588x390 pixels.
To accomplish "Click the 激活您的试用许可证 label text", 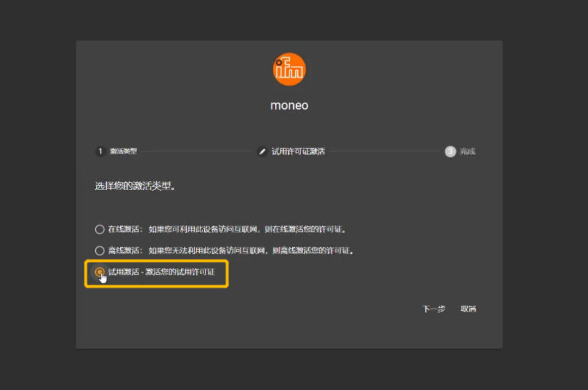I will click(x=180, y=272).
